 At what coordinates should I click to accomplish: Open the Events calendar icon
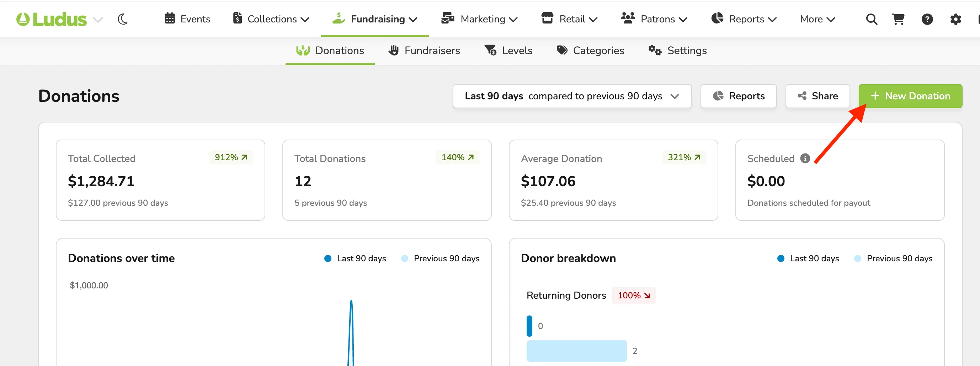pos(170,18)
